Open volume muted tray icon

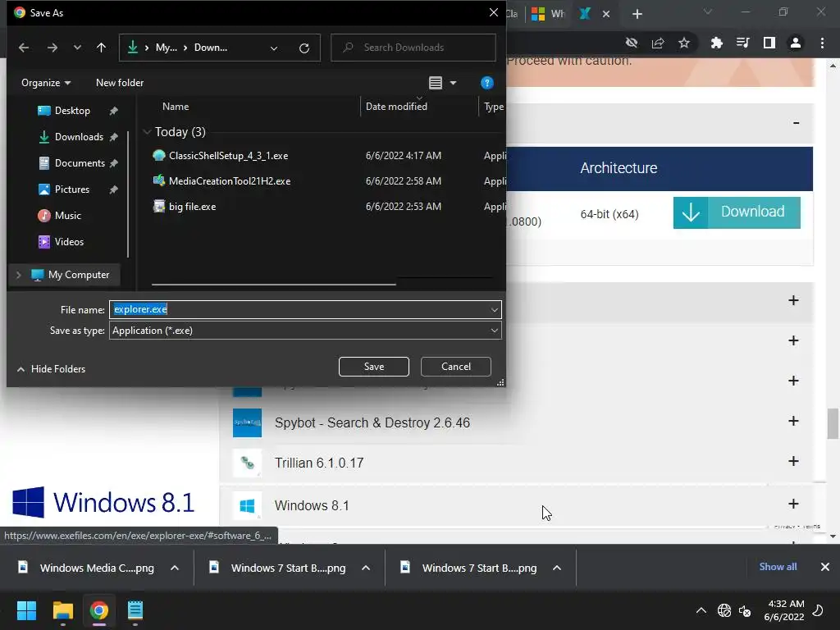(745, 610)
